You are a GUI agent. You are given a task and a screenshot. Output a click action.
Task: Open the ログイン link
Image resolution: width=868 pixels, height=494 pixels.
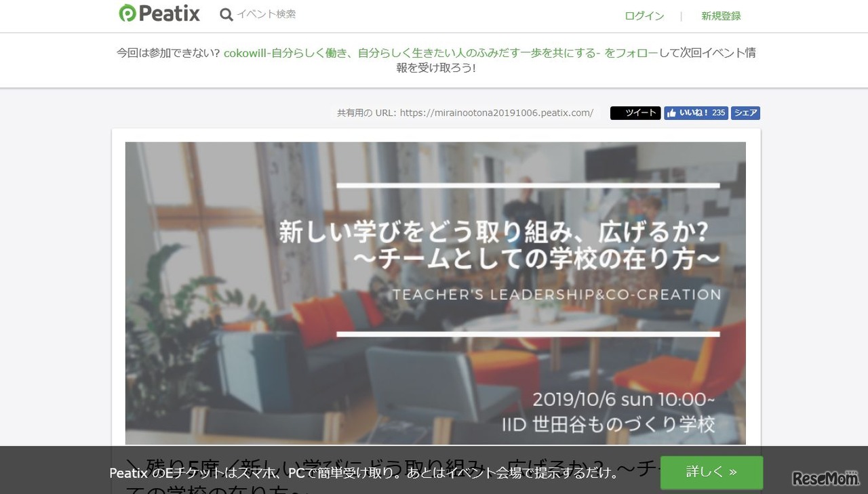[x=644, y=16]
